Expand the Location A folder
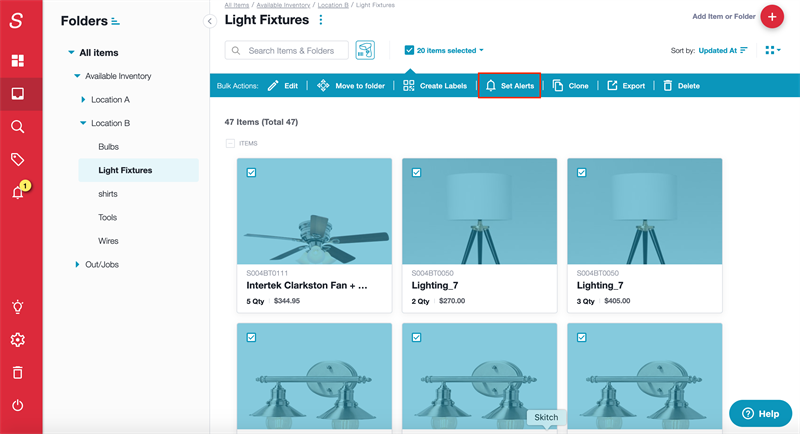Image resolution: width=800 pixels, height=434 pixels. coord(83,100)
